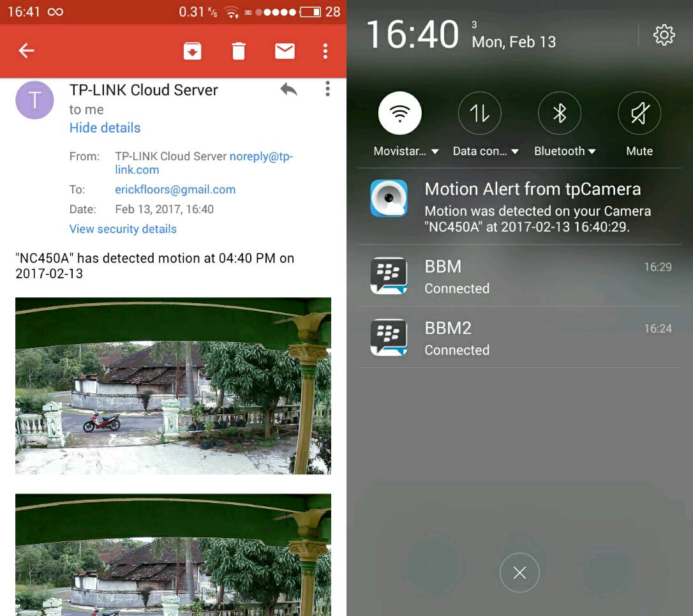
Task: Delete the email with trash icon
Action: tap(239, 51)
